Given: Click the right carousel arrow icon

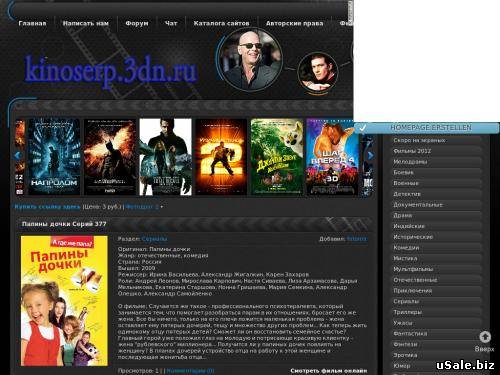Looking at the screenshot, I should pos(370,155).
